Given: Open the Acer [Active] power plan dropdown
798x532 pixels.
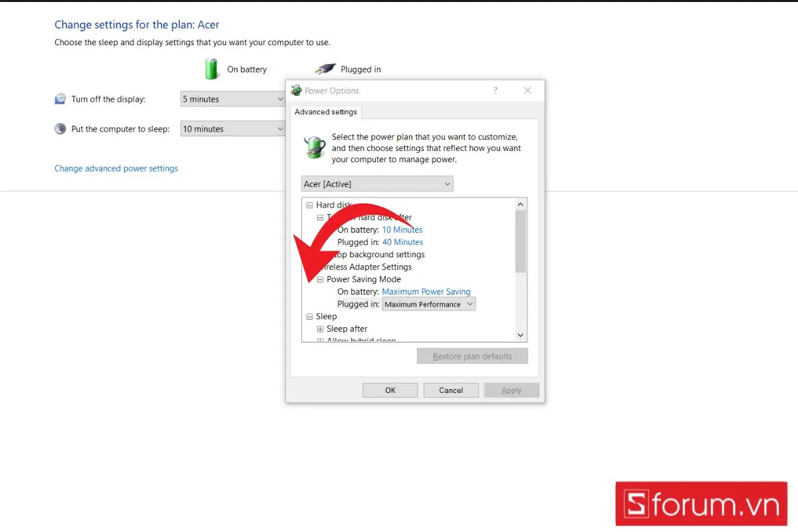Looking at the screenshot, I should click(x=377, y=184).
